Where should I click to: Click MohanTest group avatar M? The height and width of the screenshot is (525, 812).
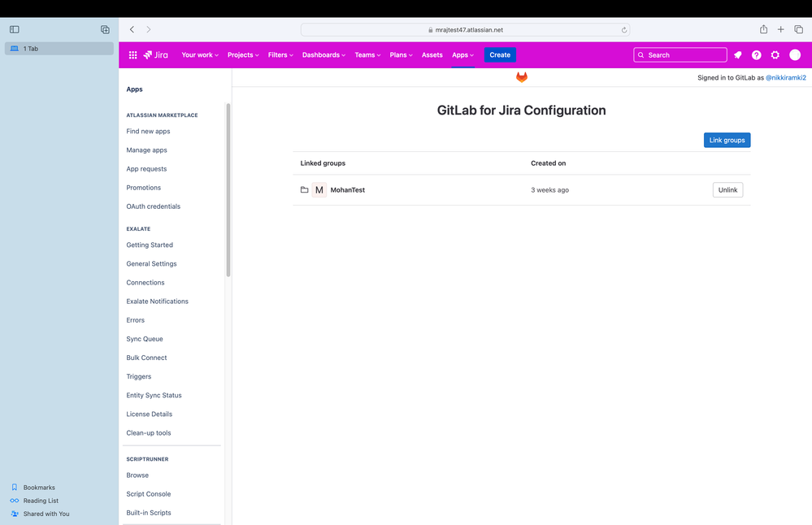(319, 190)
